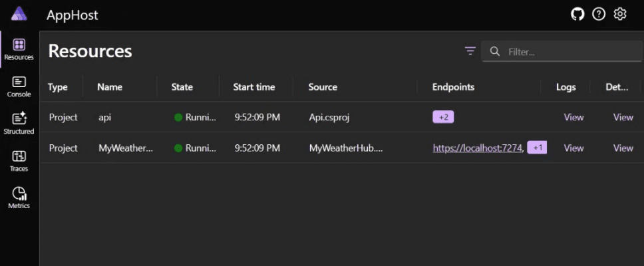
Task: Select the Resources sidebar tab
Action: click(19, 49)
